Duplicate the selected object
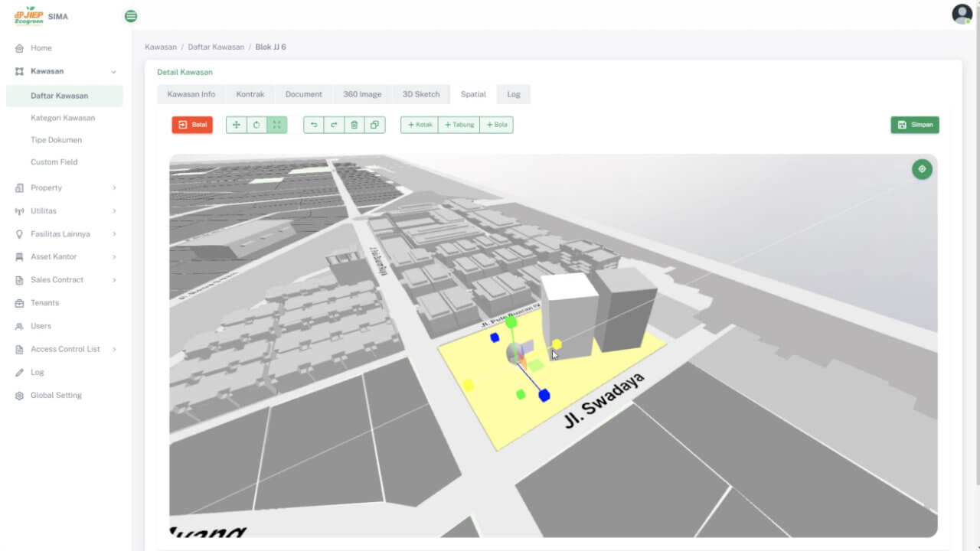 pyautogui.click(x=374, y=125)
